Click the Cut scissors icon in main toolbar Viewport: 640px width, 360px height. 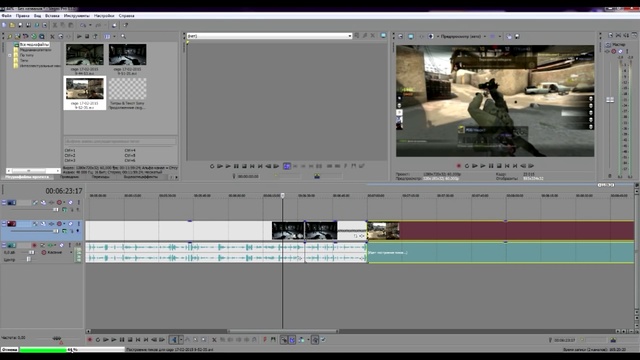tap(55, 25)
